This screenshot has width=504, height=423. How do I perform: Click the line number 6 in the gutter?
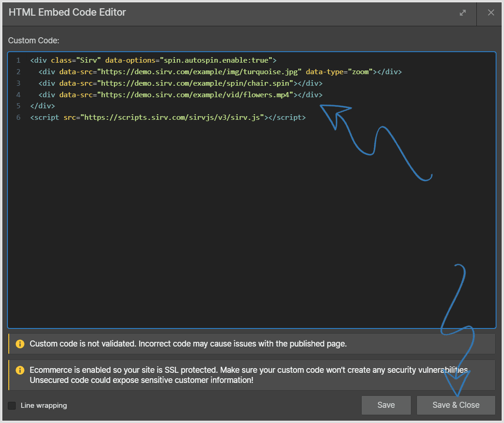(x=18, y=117)
